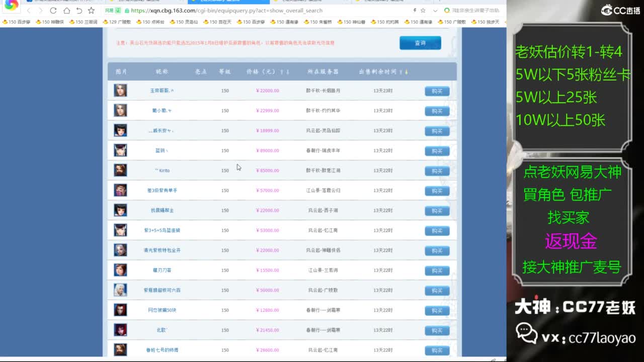The width and height of the screenshot is (644, 362).
Task: Open the 蓝玥 character link
Action: 160,150
